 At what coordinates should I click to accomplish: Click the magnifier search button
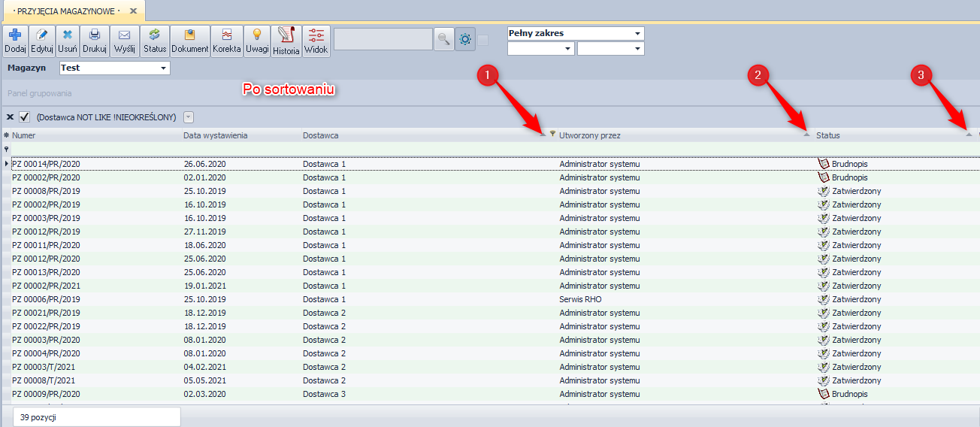443,40
